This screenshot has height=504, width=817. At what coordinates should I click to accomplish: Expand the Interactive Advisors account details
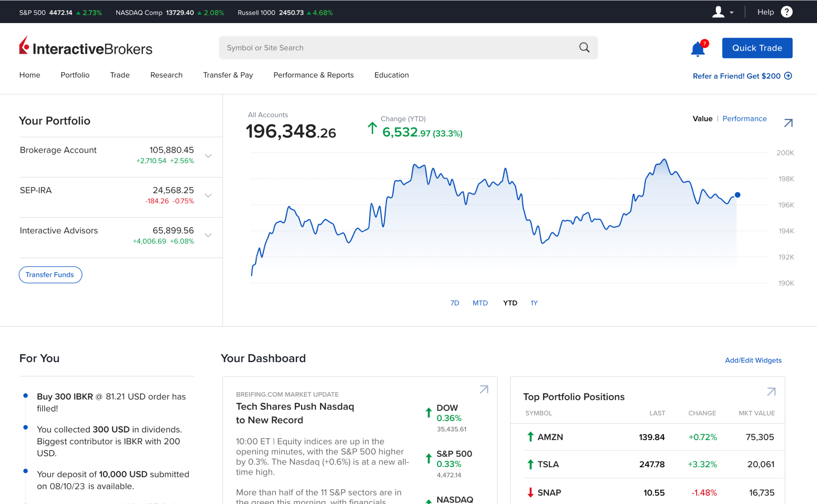pyautogui.click(x=208, y=235)
